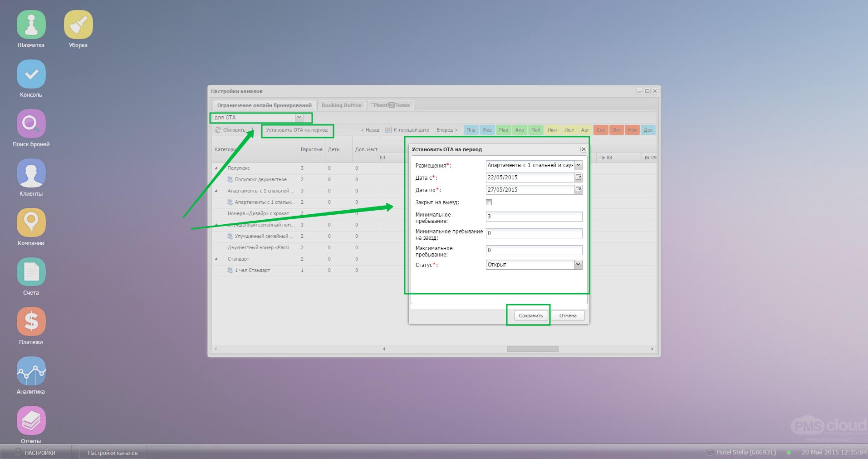Click К текущей дате button
The width and height of the screenshot is (868, 459).
[x=407, y=130]
